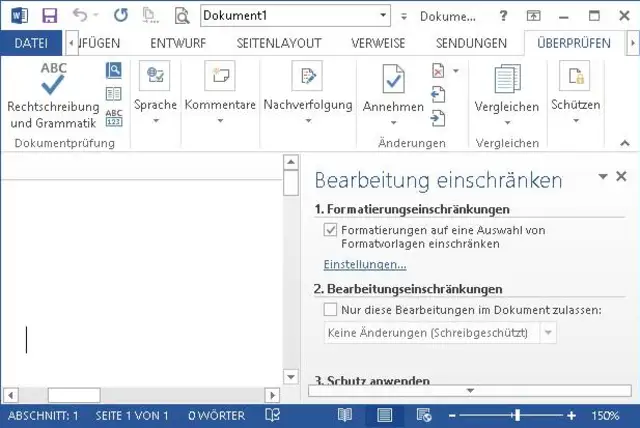Viewport: 640px width, 428px height.
Task: Click the word count ABC 123 icon
Action: [113, 118]
